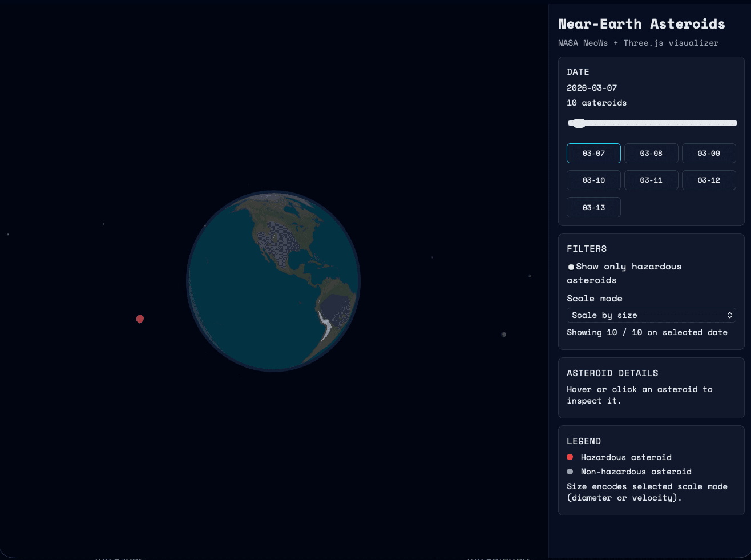Switch to the 03-13 date tab
Image resolution: width=751 pixels, height=560 pixels.
pos(593,207)
